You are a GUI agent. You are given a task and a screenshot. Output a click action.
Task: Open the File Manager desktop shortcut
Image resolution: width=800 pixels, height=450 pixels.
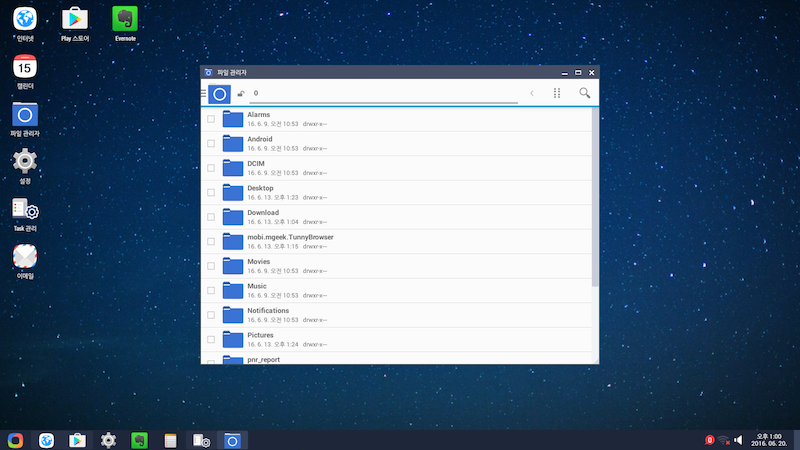pos(24,115)
